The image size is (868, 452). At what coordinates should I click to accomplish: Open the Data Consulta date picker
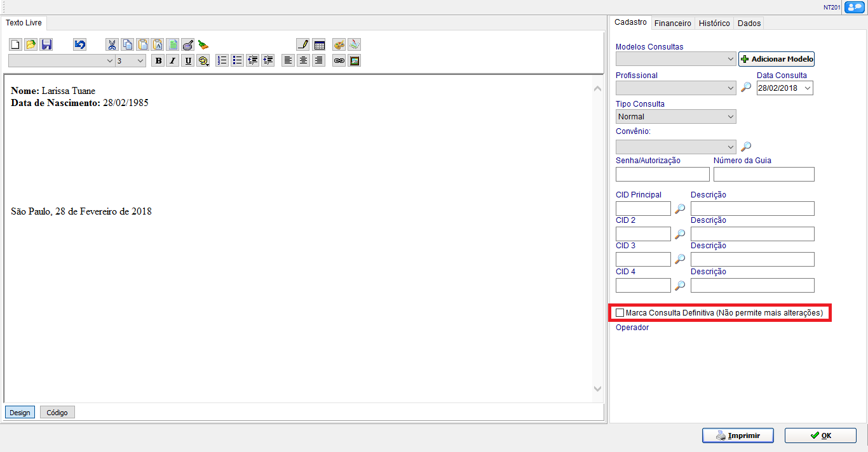(x=808, y=88)
